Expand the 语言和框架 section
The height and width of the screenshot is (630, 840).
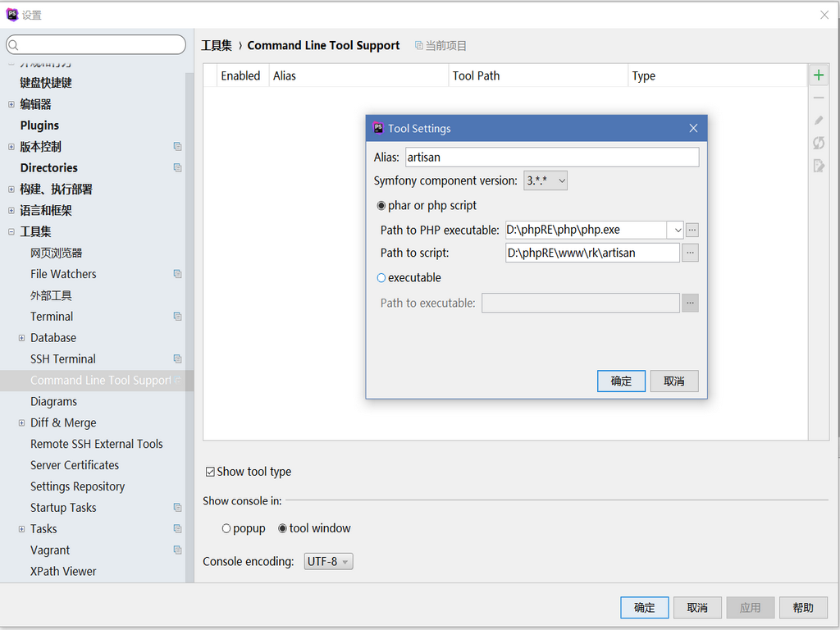point(11,210)
